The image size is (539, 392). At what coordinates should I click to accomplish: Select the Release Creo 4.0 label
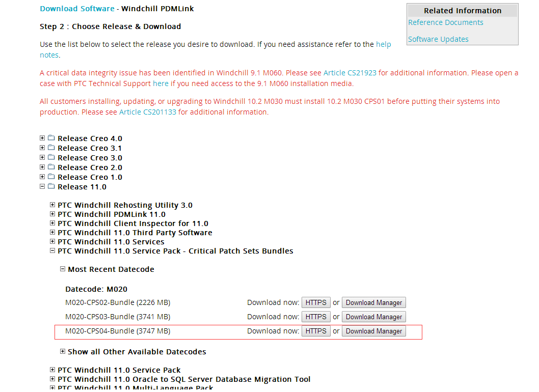click(90, 138)
